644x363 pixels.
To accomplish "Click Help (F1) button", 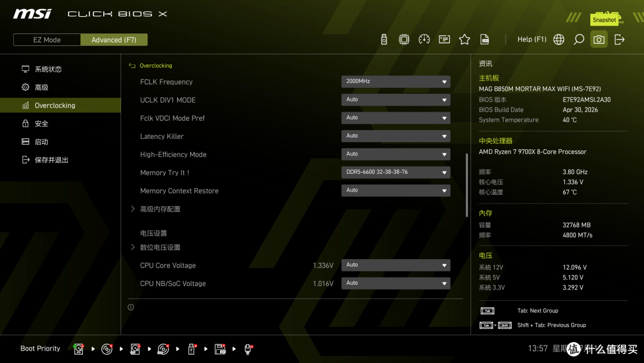I will (532, 39).
